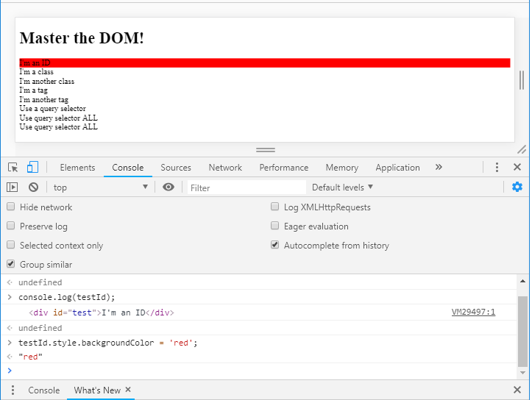Click the page preview side drag handle

[522, 80]
